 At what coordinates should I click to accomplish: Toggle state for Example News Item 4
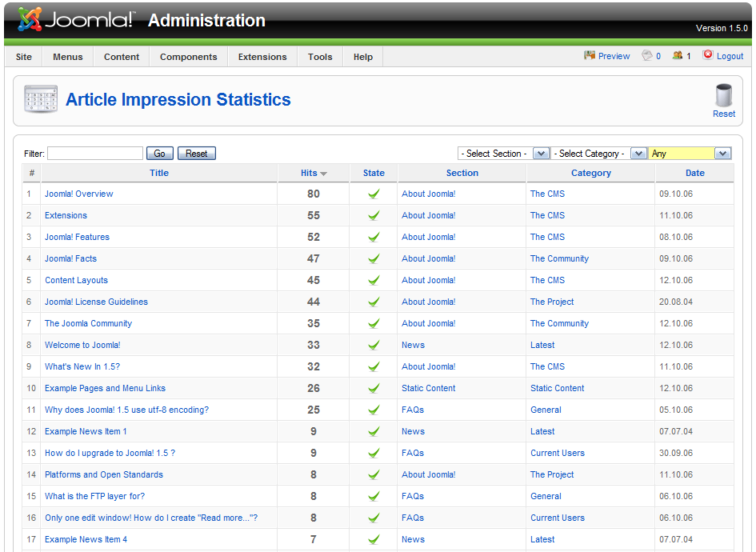[374, 539]
